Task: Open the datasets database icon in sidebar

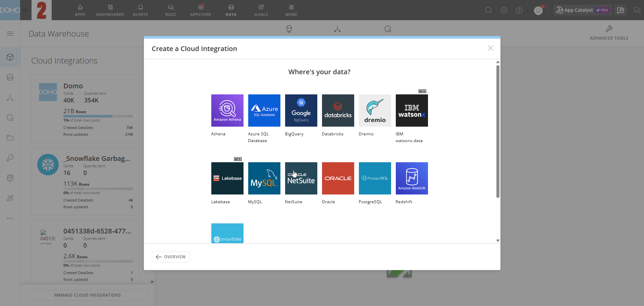Action: 10,77
